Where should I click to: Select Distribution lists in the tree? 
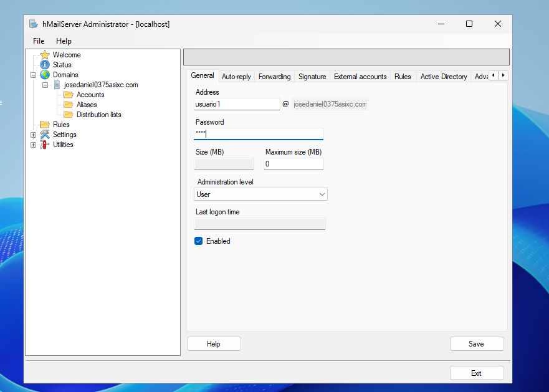98,115
